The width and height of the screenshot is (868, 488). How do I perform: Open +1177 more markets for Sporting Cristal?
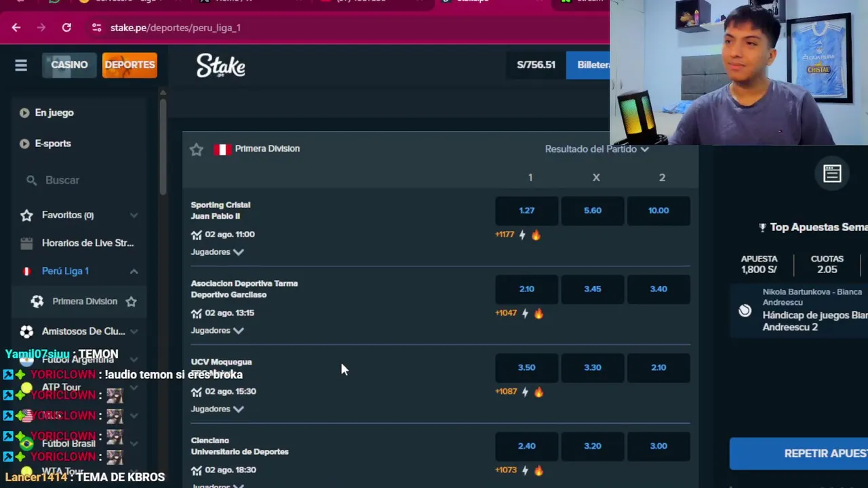click(x=505, y=235)
